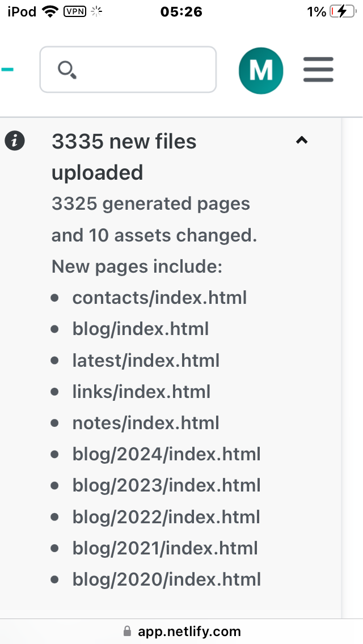This screenshot has width=363, height=644.
Task: Open blog/2024/index.html entry
Action: coord(166,454)
